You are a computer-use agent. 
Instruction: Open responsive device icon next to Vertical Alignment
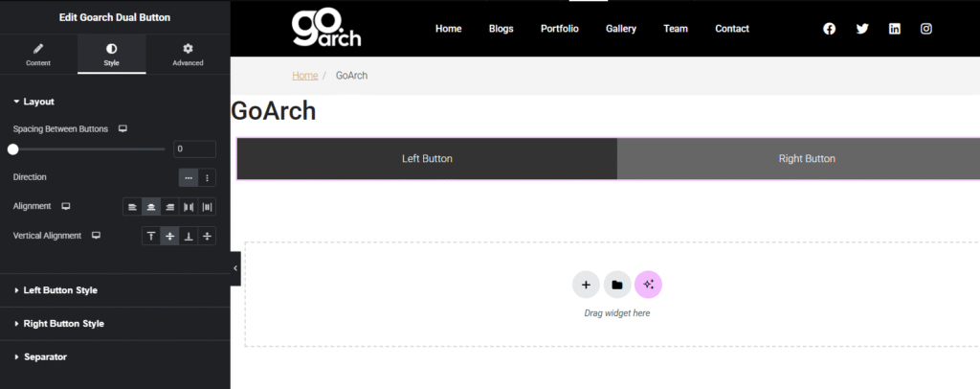point(97,236)
